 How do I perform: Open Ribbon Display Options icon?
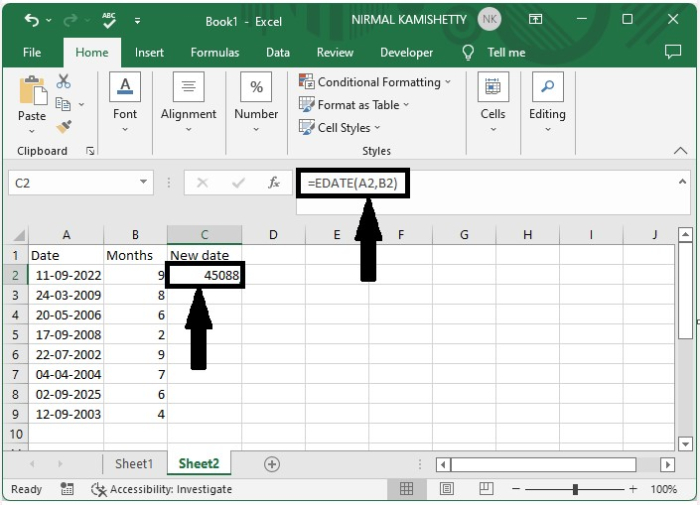(535, 19)
